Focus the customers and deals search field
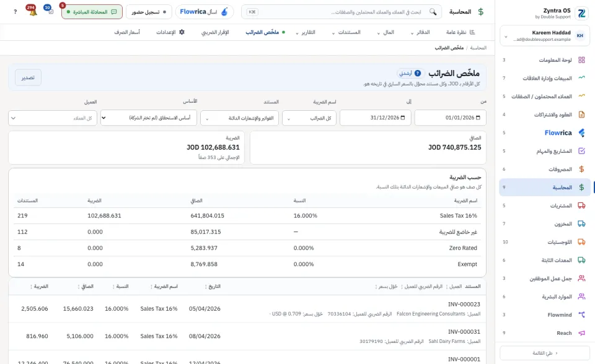The height and width of the screenshot is (364, 595). 342,12
